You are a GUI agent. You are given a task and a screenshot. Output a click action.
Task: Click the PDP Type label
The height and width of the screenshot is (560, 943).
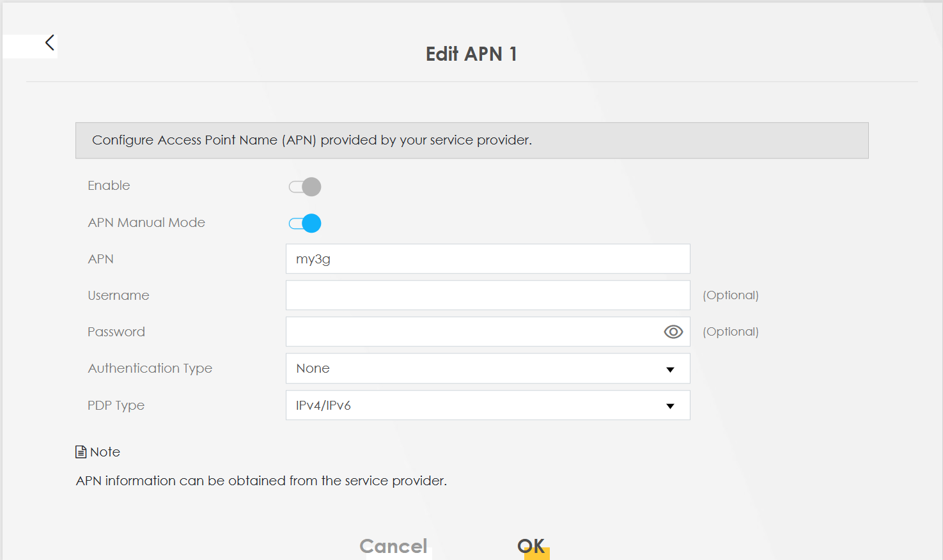(116, 405)
